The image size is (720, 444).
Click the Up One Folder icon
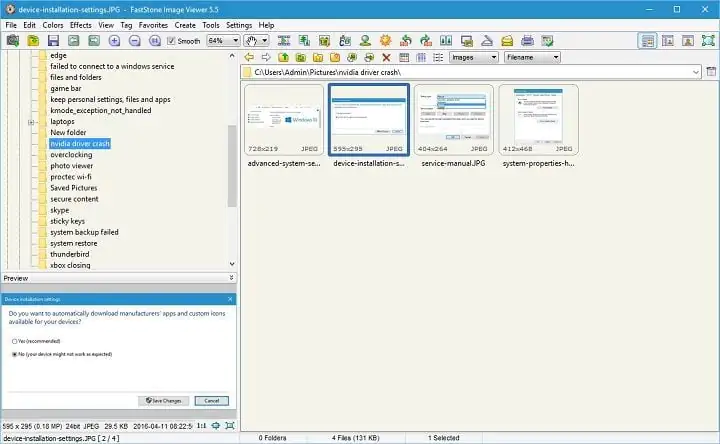[x=283, y=57]
